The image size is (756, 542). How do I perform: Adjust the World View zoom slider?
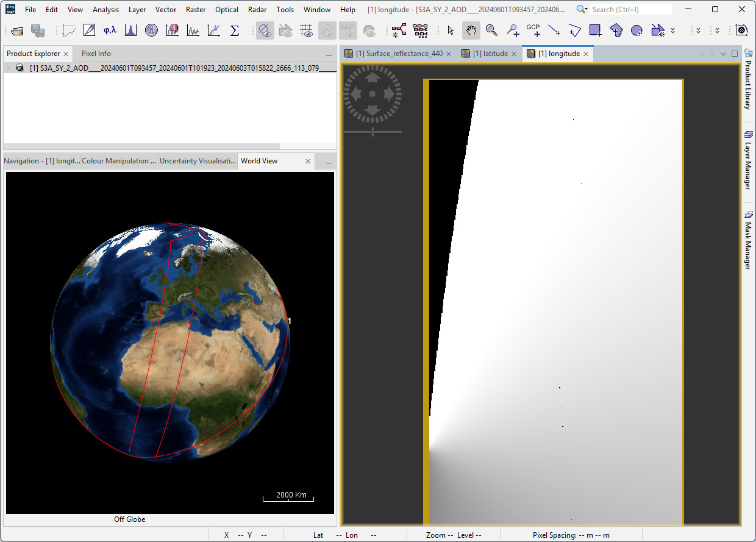pyautogui.click(x=373, y=131)
